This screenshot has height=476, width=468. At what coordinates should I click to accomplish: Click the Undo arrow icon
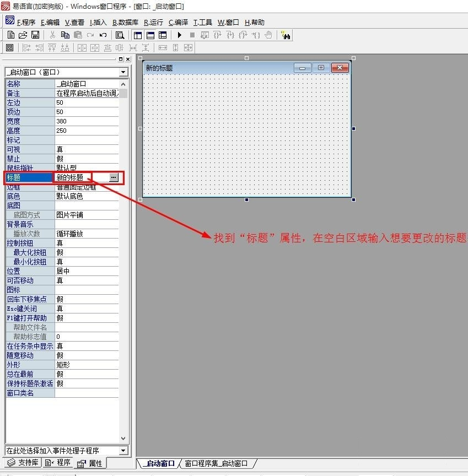pyautogui.click(x=103, y=35)
